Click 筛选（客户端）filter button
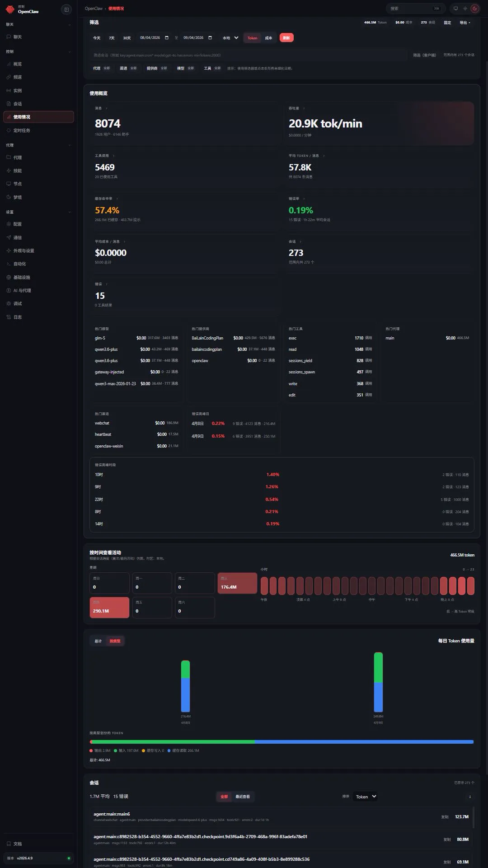488x868 pixels. pos(424,55)
